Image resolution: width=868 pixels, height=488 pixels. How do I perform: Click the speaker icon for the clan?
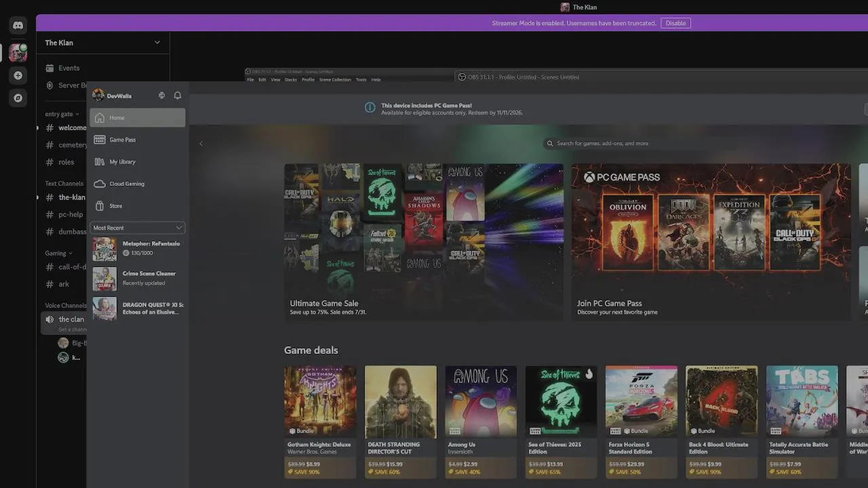pyautogui.click(x=50, y=319)
